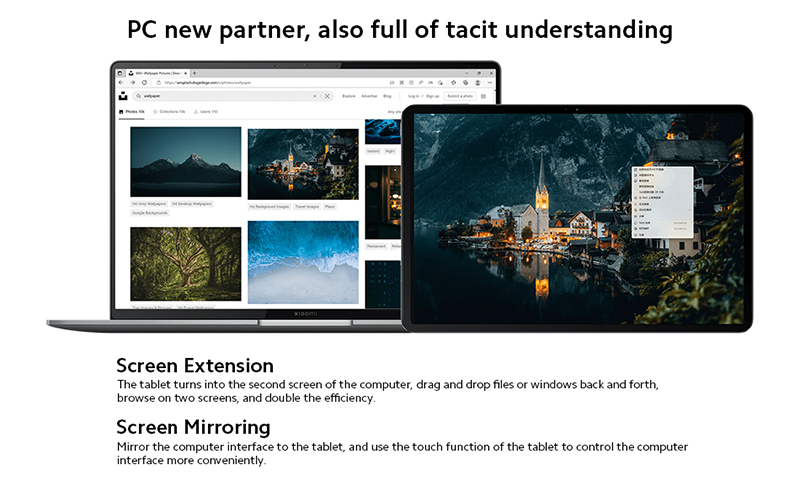Open the mountain lake photo thumbnail
The image size is (800, 497).
[x=186, y=162]
